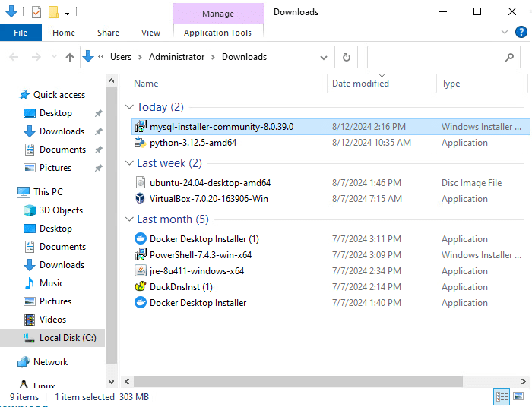Click the Quick access star icon
532x407 pixels.
pyautogui.click(x=24, y=95)
